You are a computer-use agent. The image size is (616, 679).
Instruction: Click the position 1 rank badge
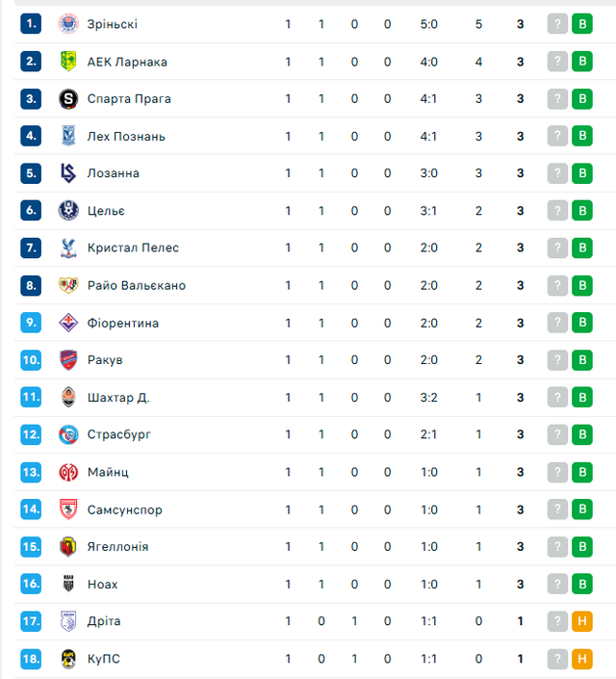[x=32, y=24]
